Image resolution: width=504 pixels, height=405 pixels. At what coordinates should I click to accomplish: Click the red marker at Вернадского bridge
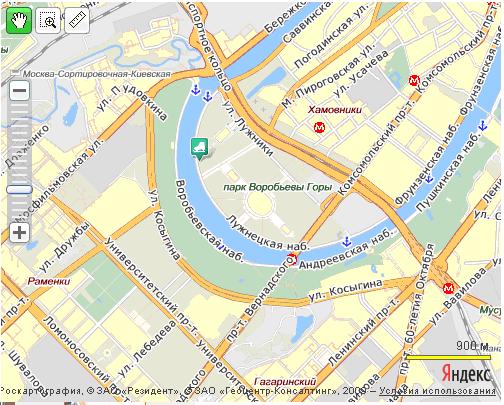pos(292,259)
